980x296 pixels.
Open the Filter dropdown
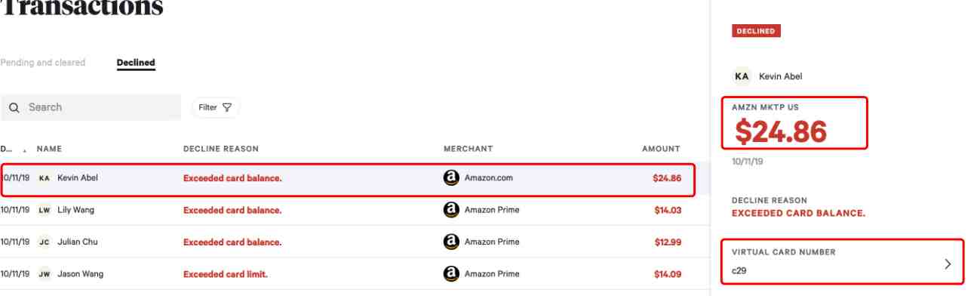[x=215, y=107]
